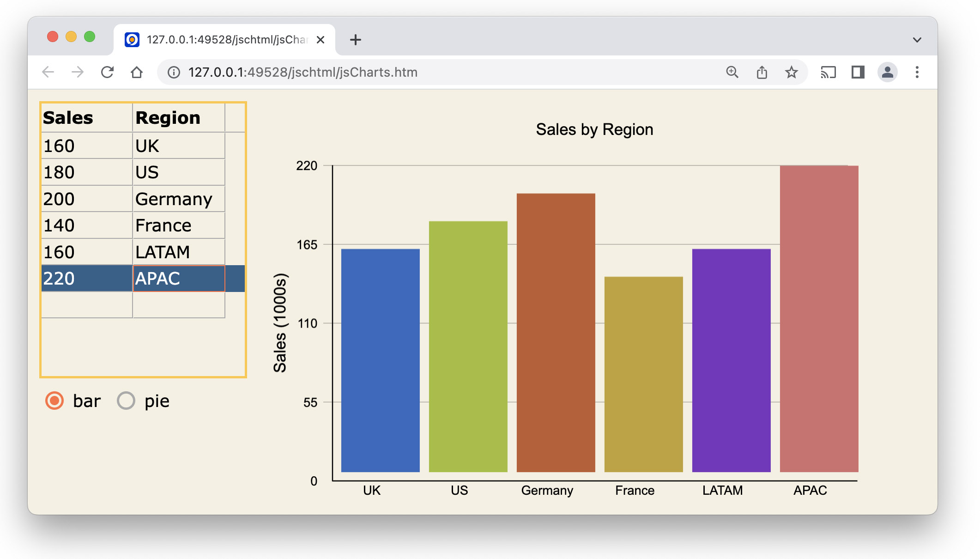Select the bar chart radio button

(x=54, y=401)
